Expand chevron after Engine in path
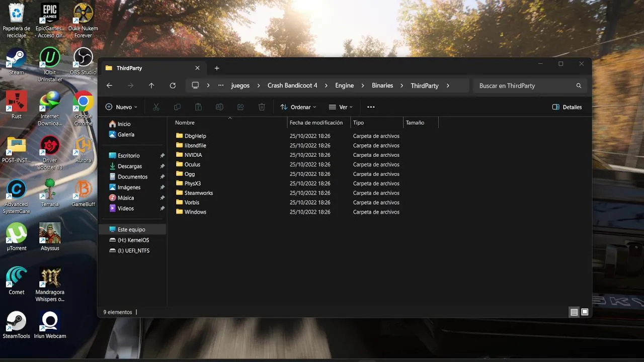This screenshot has height=362, width=644. pyautogui.click(x=362, y=85)
